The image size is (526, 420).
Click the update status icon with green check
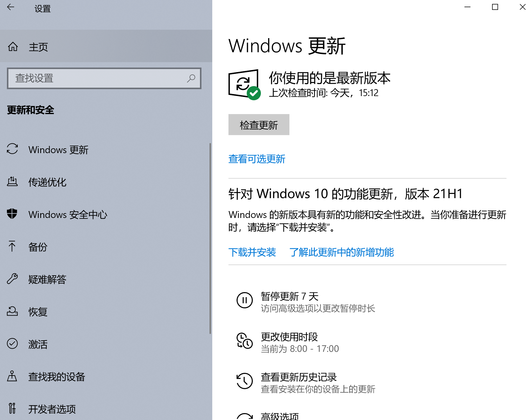[244, 85]
